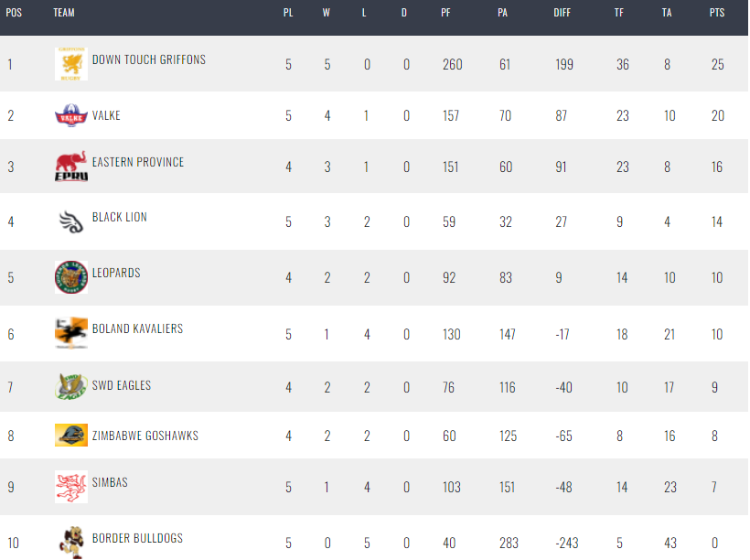
Task: Click the Zimbabwe Goshawks team logo
Action: point(71,436)
